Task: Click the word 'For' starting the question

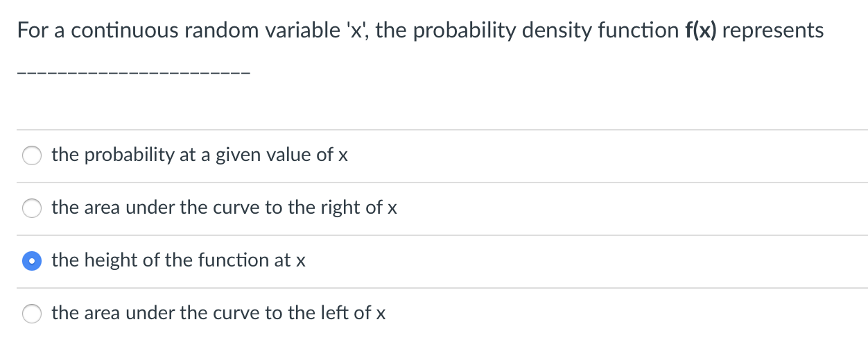Action: click(x=32, y=31)
